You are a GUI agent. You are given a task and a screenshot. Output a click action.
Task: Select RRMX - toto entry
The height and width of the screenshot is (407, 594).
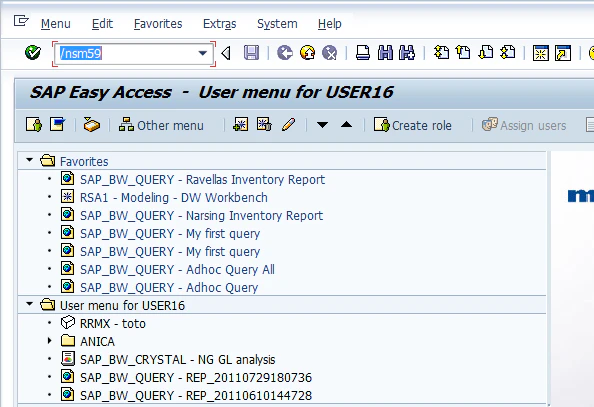[113, 323]
